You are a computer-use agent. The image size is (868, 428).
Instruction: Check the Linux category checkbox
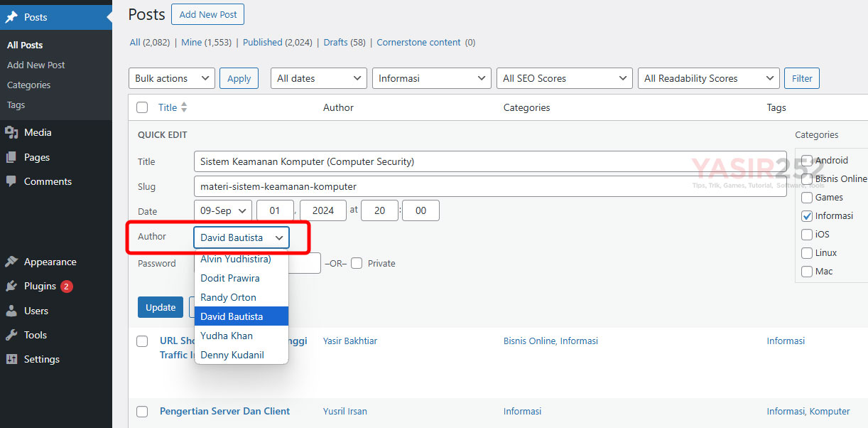point(807,253)
